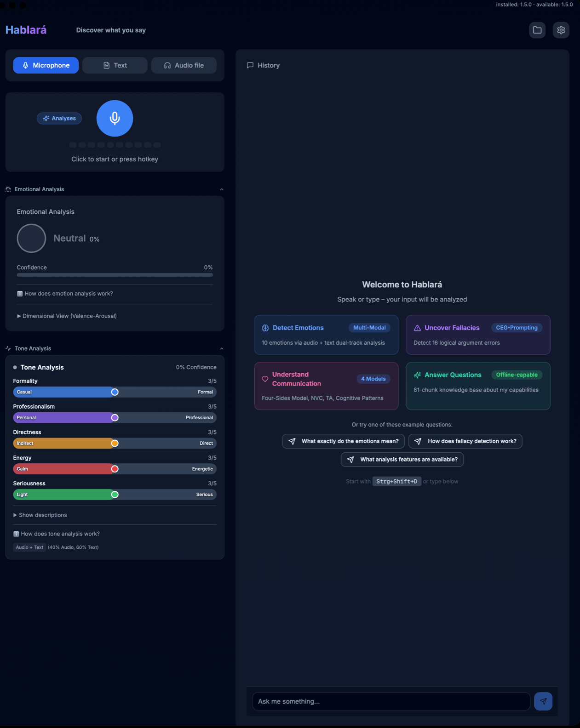
Task: Click the Ask me something input field
Action: tap(391, 701)
